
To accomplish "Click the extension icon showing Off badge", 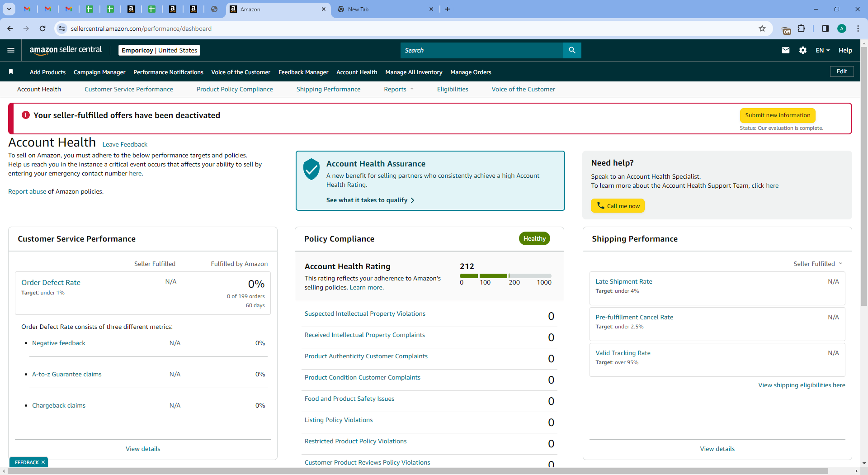I will coord(786,30).
